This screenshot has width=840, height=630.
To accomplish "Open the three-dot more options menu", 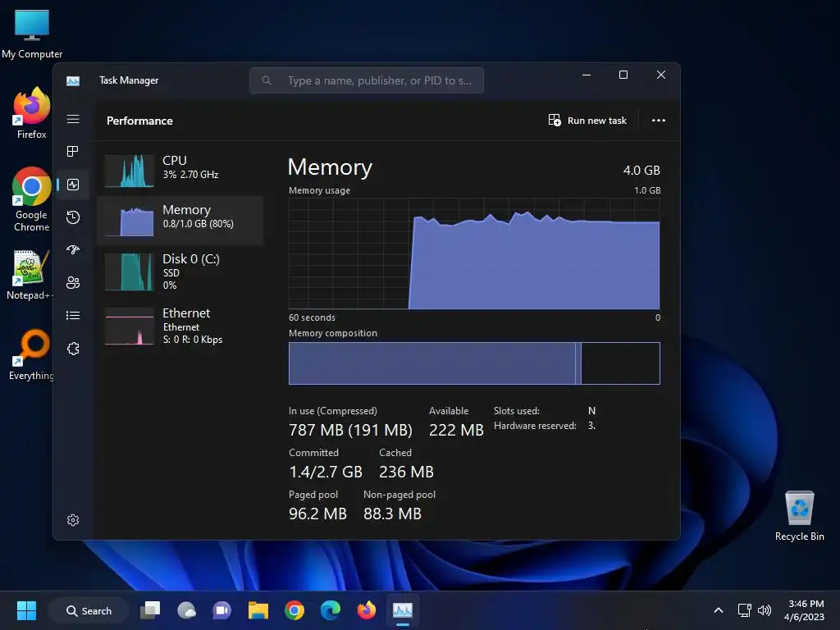I will 659,121.
